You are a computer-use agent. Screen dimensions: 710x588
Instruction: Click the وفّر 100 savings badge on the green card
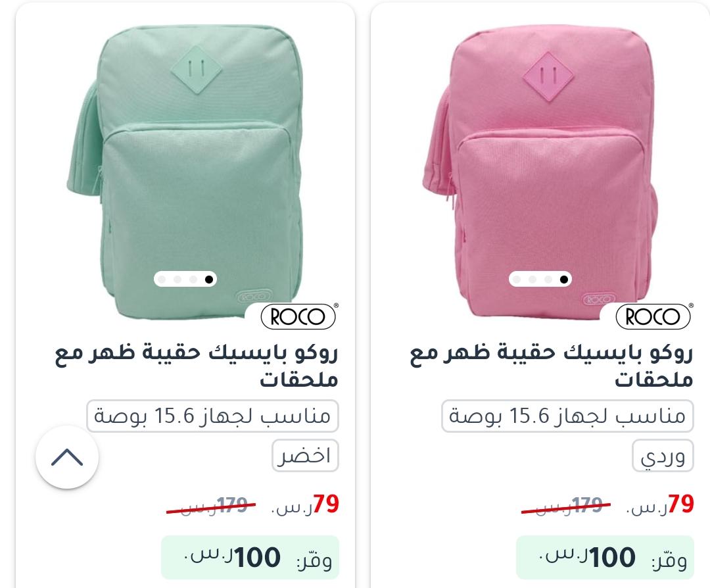coord(250,557)
